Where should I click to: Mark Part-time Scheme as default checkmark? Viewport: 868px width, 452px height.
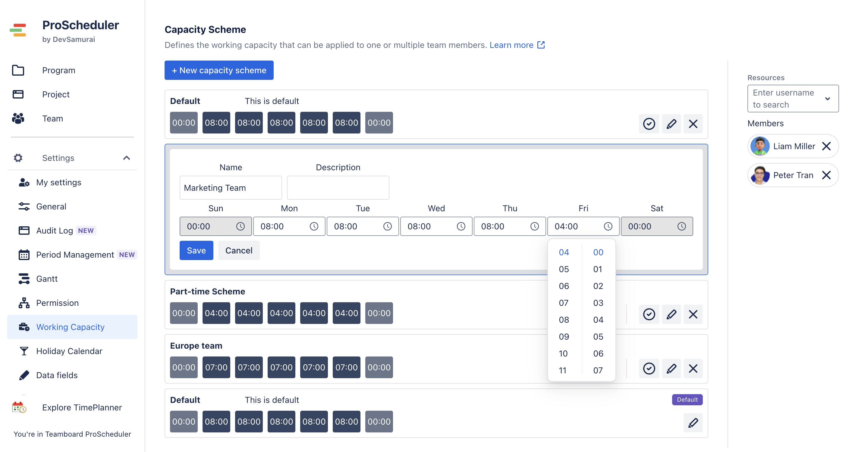pos(649,314)
